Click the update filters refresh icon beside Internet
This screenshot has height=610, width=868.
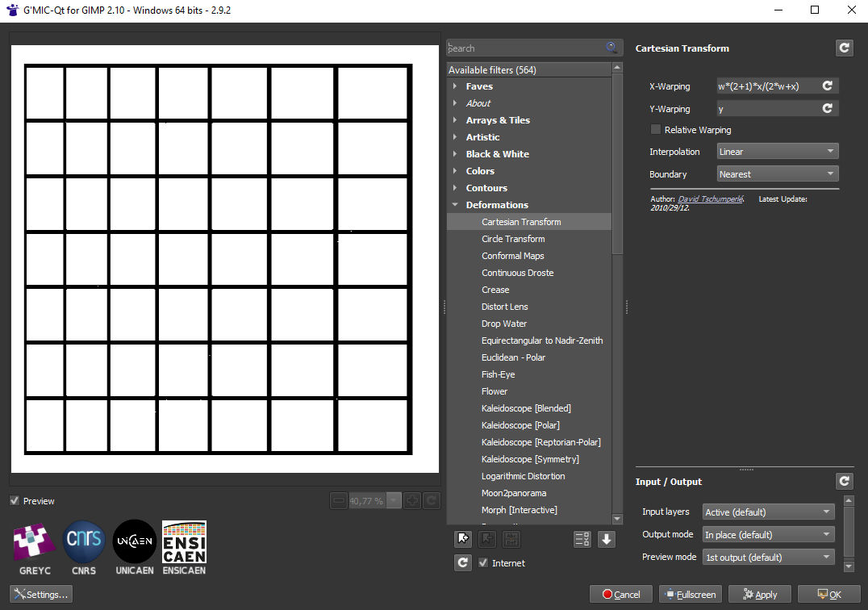[x=463, y=562]
